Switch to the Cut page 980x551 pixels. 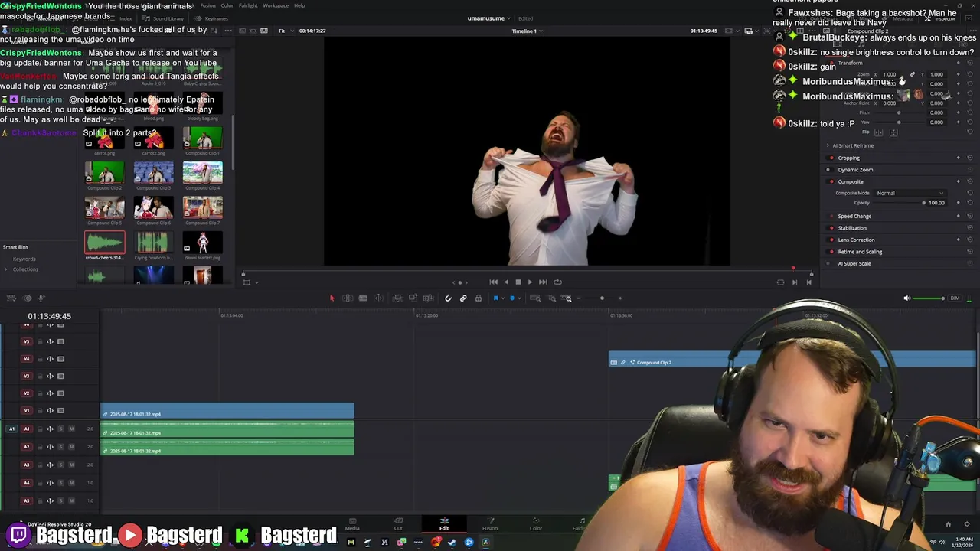point(398,524)
